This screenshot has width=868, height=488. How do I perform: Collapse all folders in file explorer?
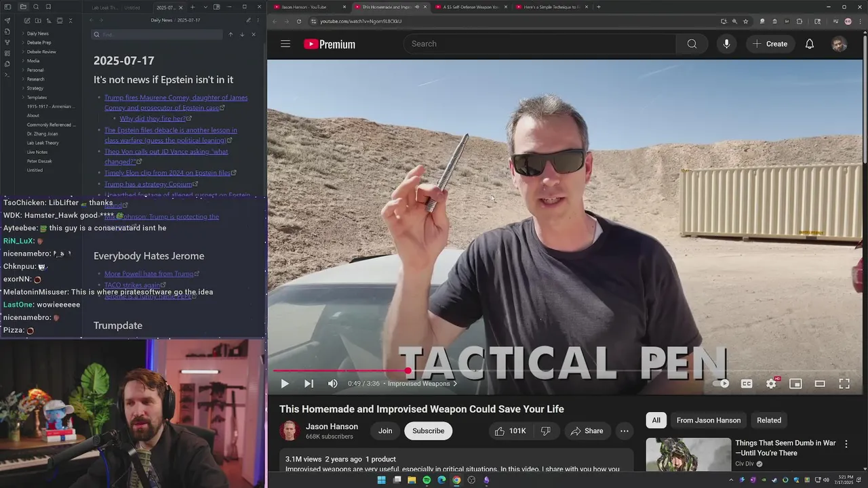coord(70,21)
